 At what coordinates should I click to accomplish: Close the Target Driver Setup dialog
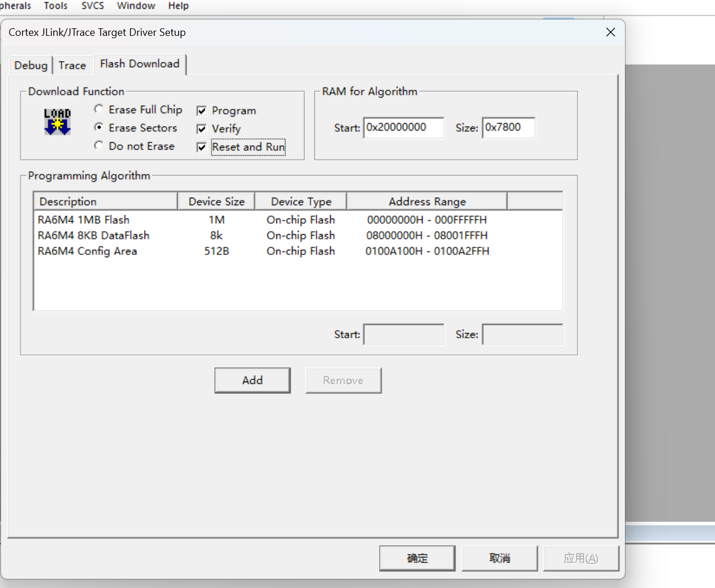(610, 32)
